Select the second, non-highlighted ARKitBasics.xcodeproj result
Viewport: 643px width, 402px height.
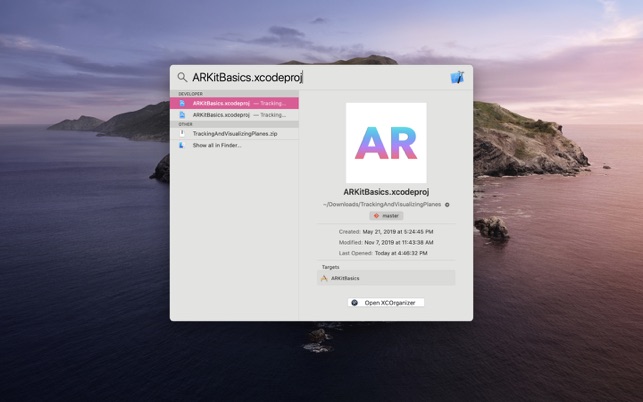(x=234, y=115)
